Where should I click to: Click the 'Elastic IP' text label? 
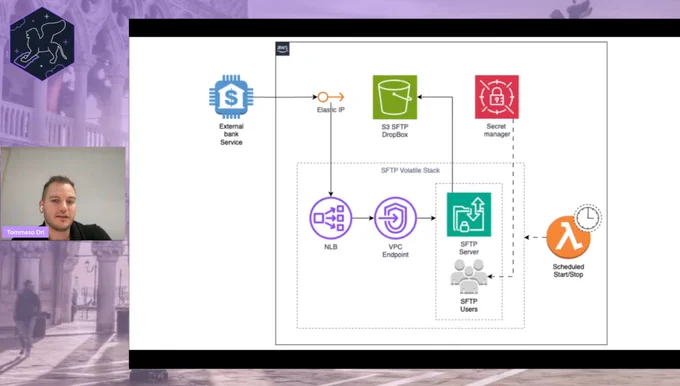331,110
